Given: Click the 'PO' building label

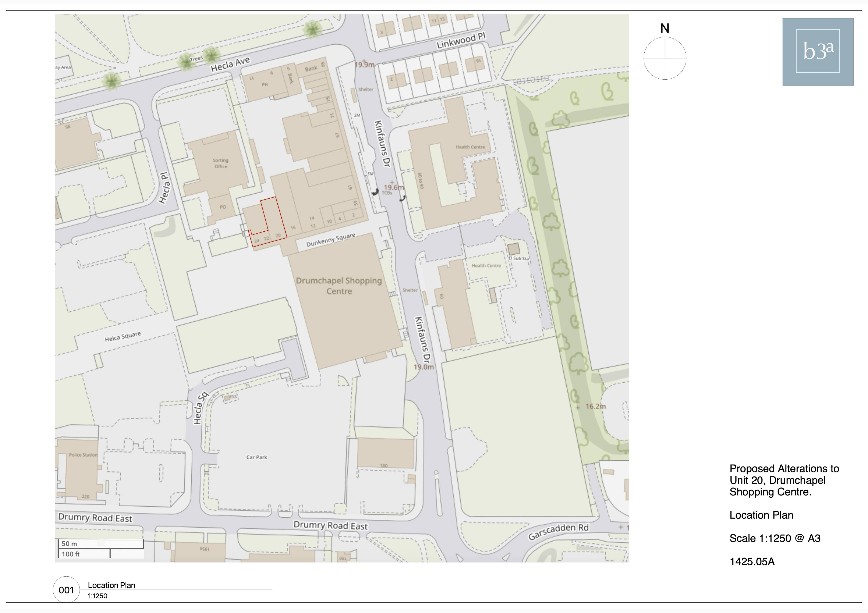Looking at the screenshot, I should 223,207.
